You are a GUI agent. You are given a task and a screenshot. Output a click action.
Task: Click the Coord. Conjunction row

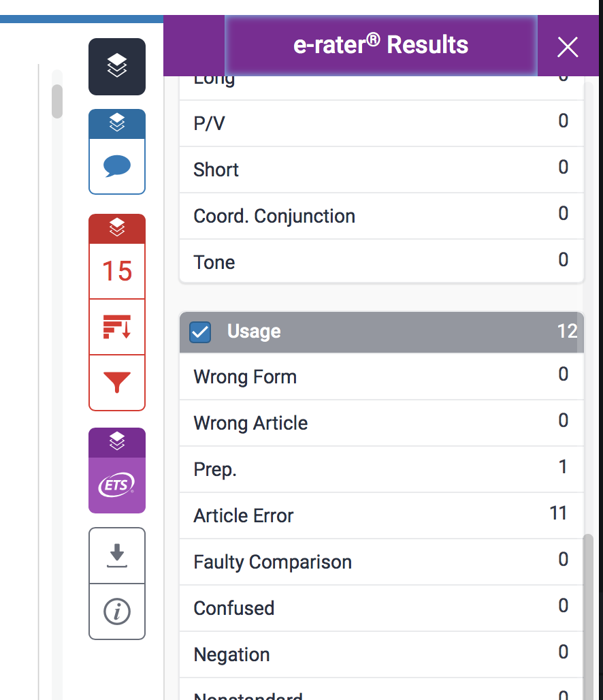coord(381,216)
